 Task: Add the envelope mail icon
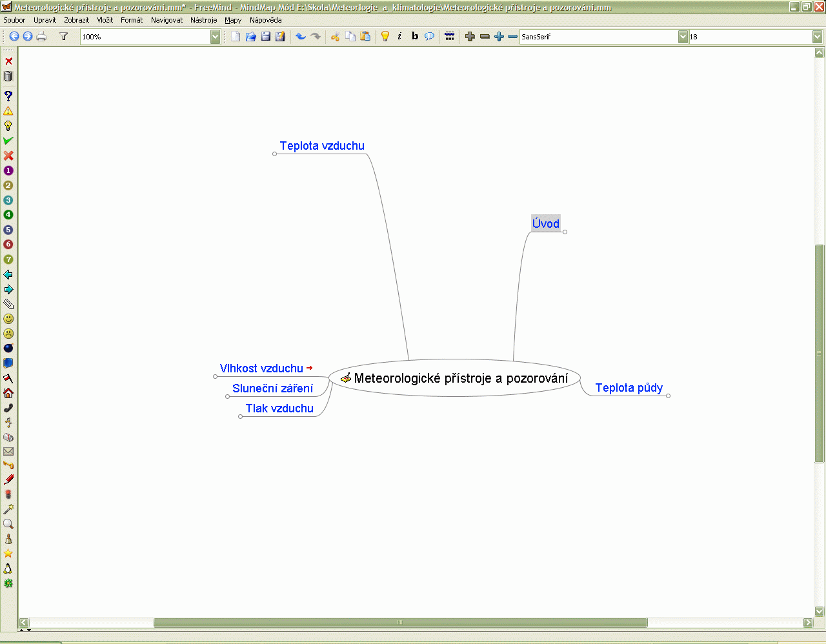(x=8, y=452)
